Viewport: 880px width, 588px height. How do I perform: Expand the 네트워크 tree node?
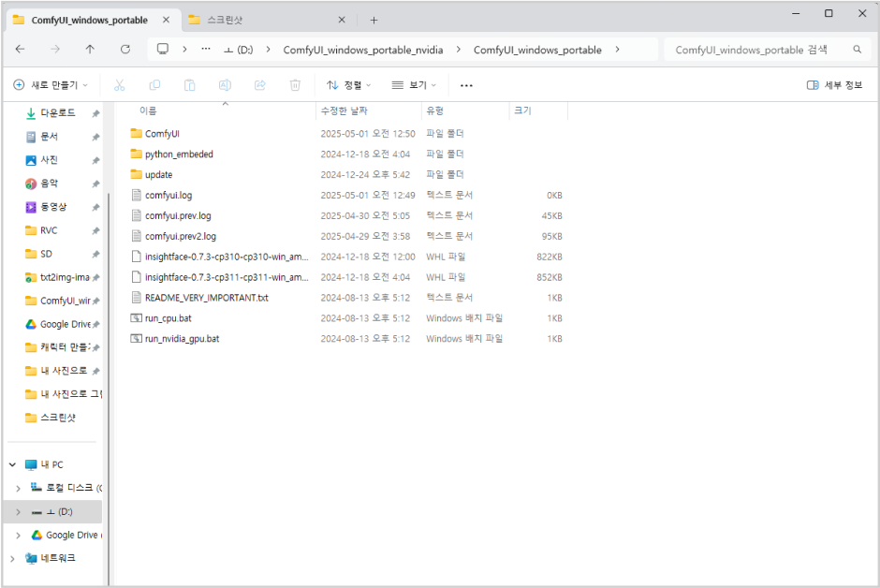12,558
